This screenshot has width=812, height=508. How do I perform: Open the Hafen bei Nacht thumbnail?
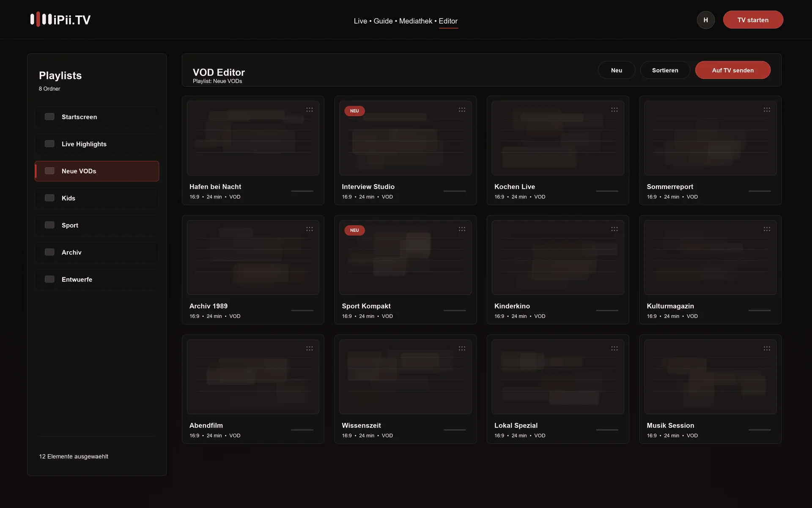(253, 138)
